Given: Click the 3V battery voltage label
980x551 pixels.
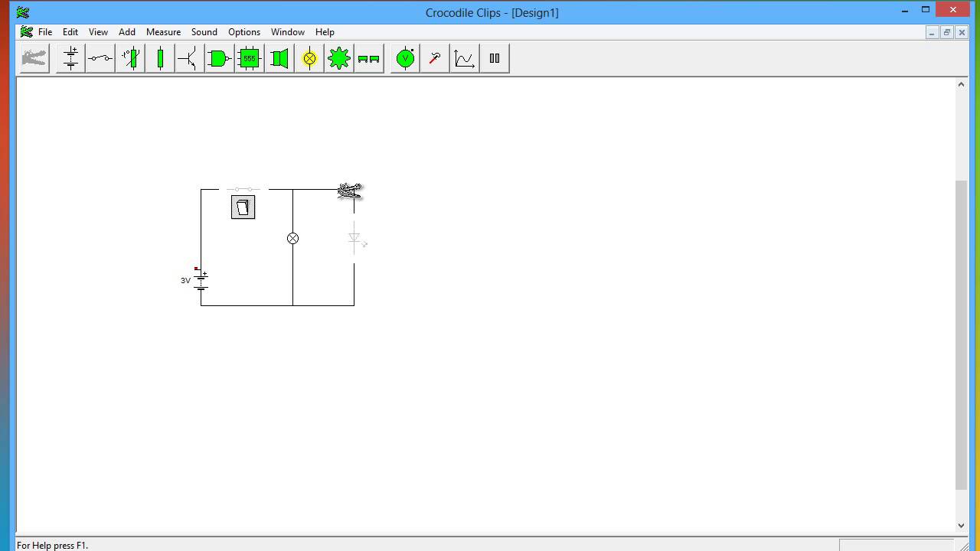Looking at the screenshot, I should coord(185,281).
